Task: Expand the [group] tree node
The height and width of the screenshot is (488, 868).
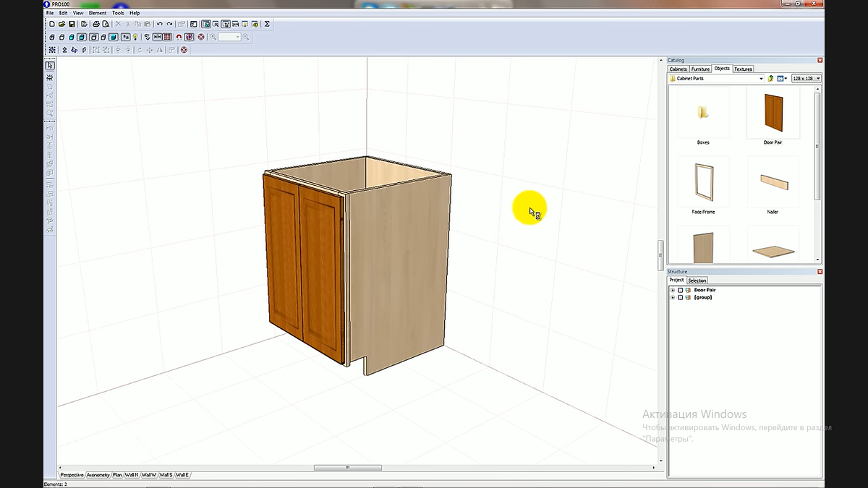Action: click(x=673, y=297)
